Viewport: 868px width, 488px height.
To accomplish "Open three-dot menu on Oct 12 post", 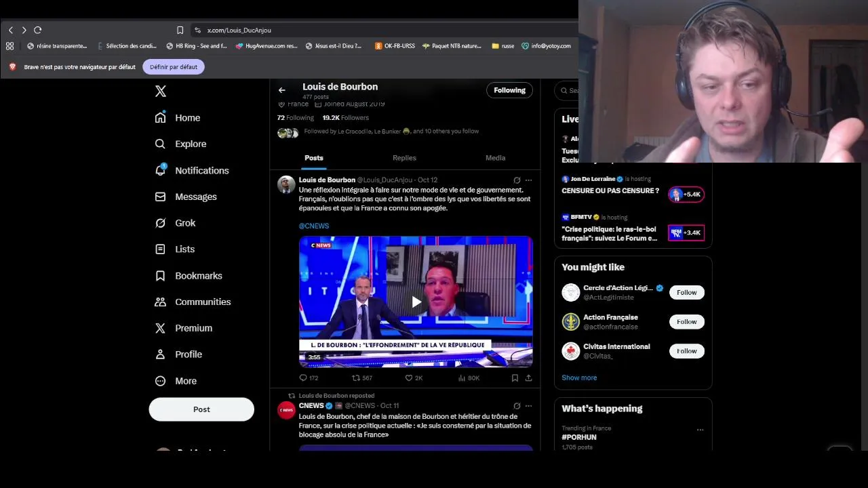I will pyautogui.click(x=528, y=180).
